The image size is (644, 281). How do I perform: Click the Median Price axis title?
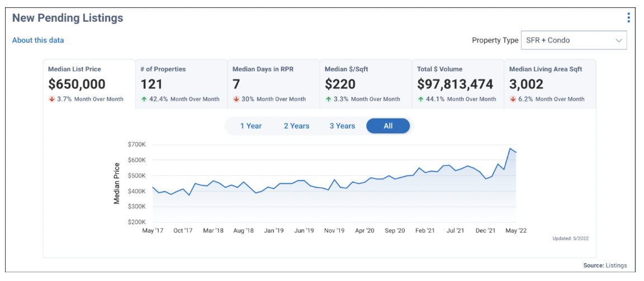[x=117, y=184]
